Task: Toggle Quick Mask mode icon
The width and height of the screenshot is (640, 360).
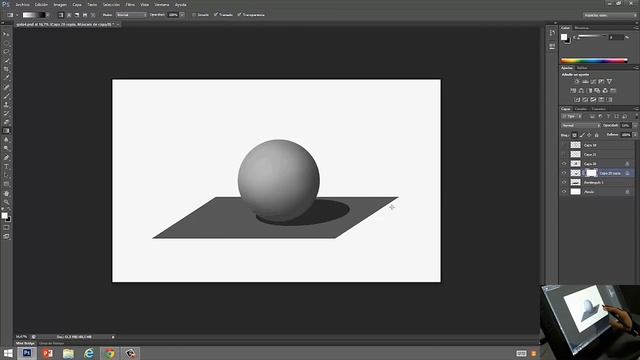Action: click(x=6, y=228)
